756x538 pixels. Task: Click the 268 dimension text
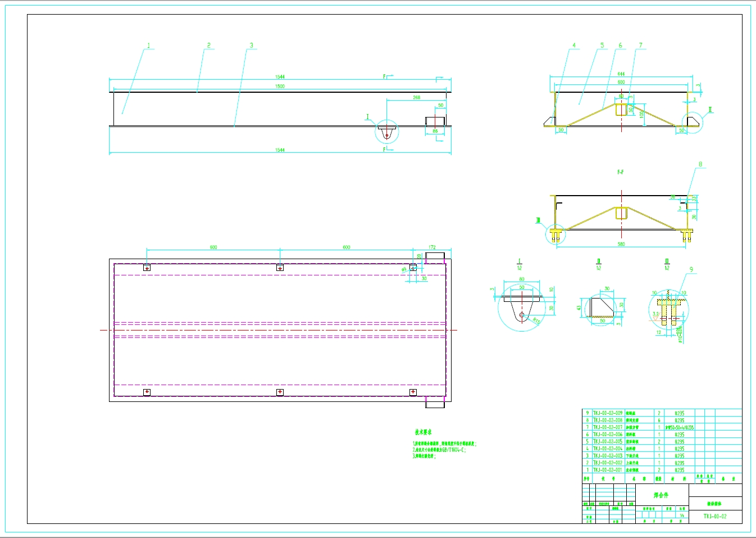pyautogui.click(x=416, y=97)
